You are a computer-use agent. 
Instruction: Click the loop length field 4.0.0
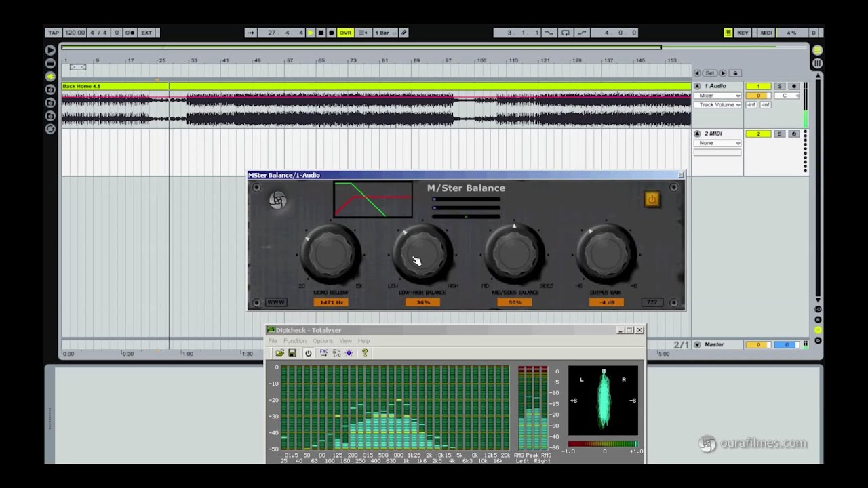pyautogui.click(x=615, y=33)
